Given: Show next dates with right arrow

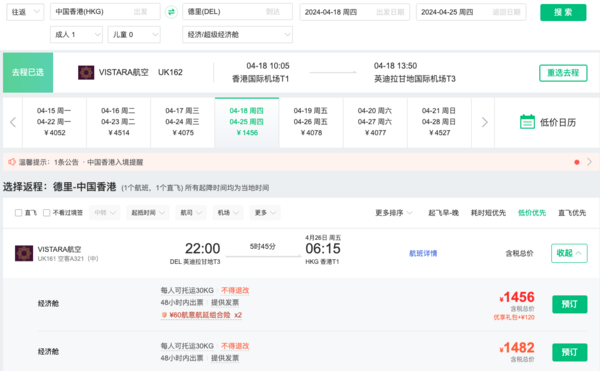Looking at the screenshot, I should point(484,122).
